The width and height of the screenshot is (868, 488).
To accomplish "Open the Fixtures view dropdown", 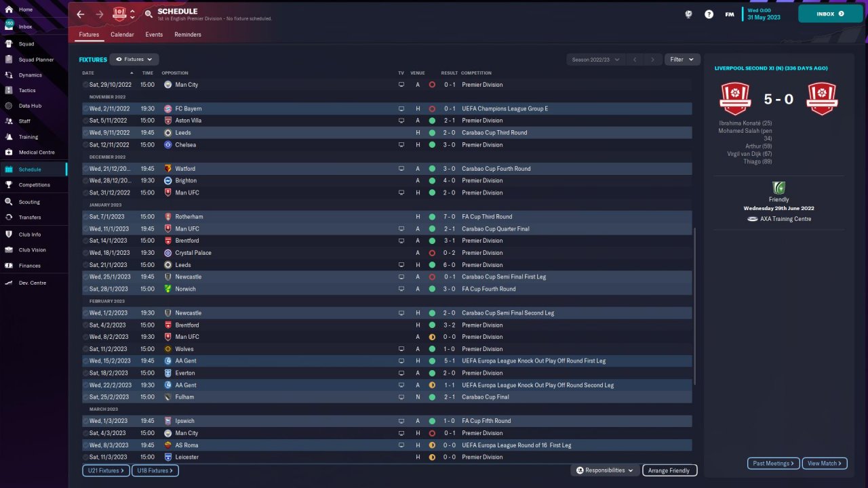I will [x=134, y=60].
